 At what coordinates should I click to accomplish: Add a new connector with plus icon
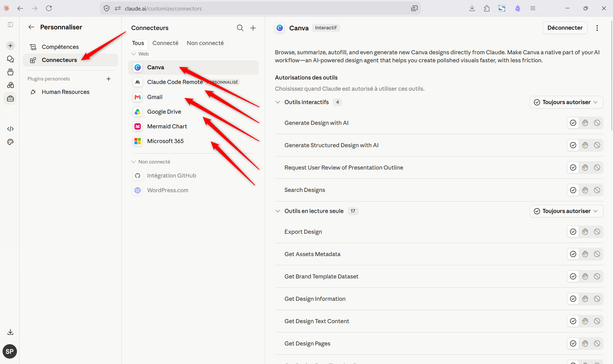tap(253, 28)
